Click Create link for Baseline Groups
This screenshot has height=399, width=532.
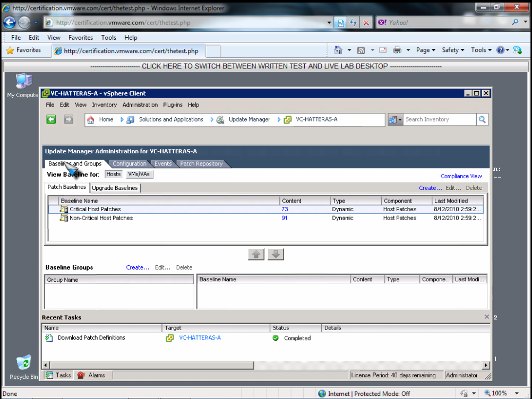[138, 267]
